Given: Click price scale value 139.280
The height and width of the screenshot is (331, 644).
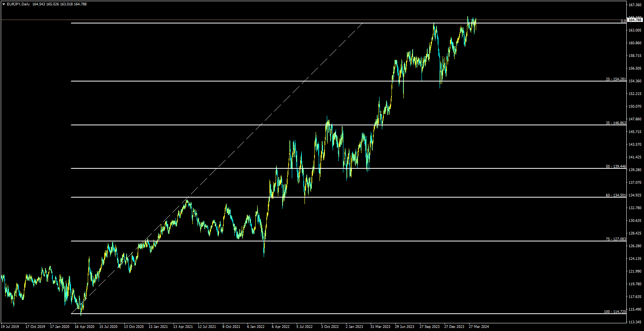Looking at the screenshot, I should point(635,170).
